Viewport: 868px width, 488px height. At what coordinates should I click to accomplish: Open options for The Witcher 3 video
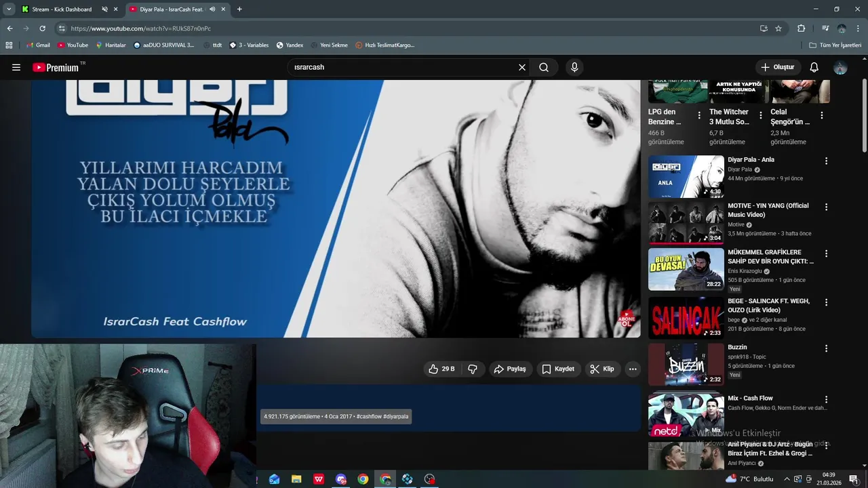pyautogui.click(x=760, y=115)
